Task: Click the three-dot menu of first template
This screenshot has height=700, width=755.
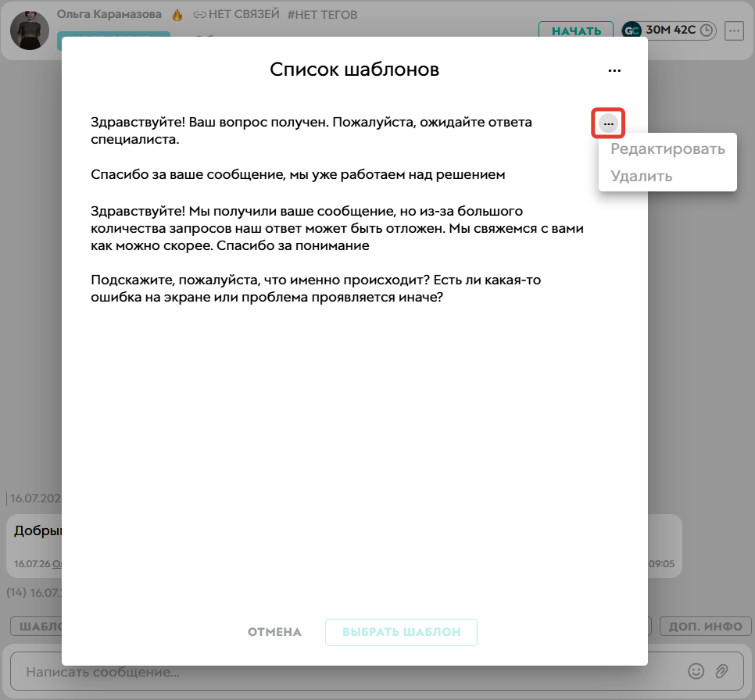Action: pos(608,123)
